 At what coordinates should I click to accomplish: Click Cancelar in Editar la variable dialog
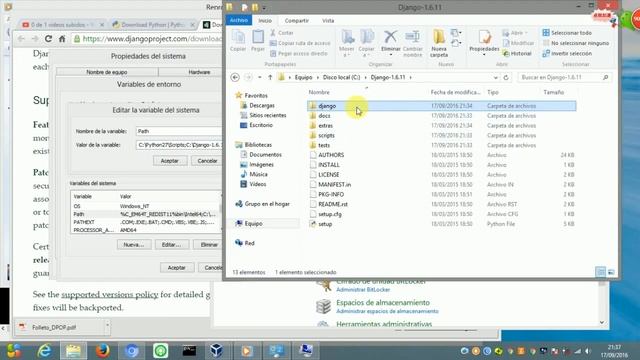[207, 161]
